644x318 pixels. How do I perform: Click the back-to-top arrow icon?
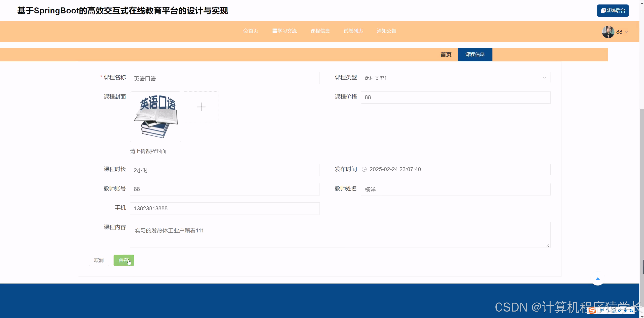coord(598,279)
